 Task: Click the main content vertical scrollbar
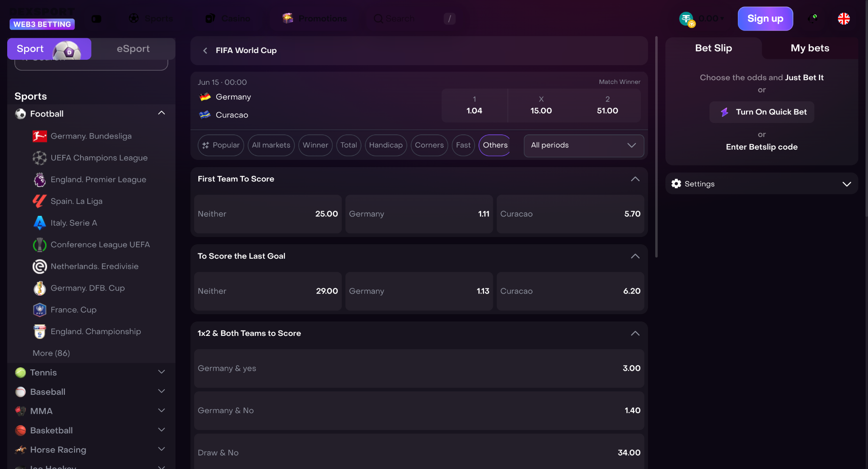tap(656, 147)
